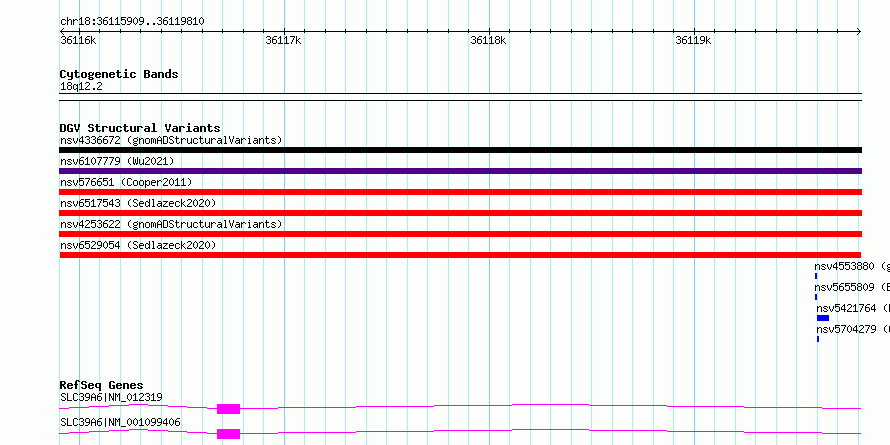The width and height of the screenshot is (890, 445).
Task: Select the nsv5704279 variant label
Action: (853, 329)
